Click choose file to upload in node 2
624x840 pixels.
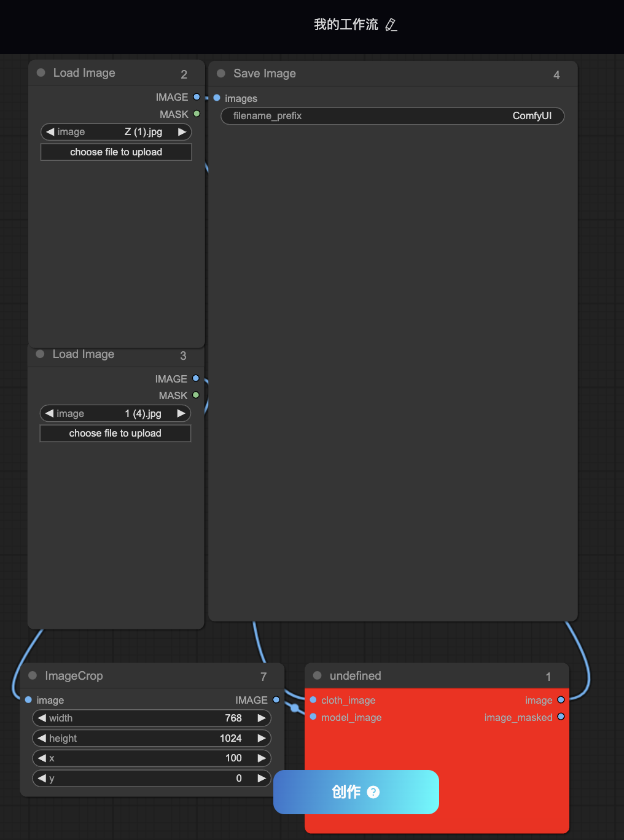[x=116, y=152]
